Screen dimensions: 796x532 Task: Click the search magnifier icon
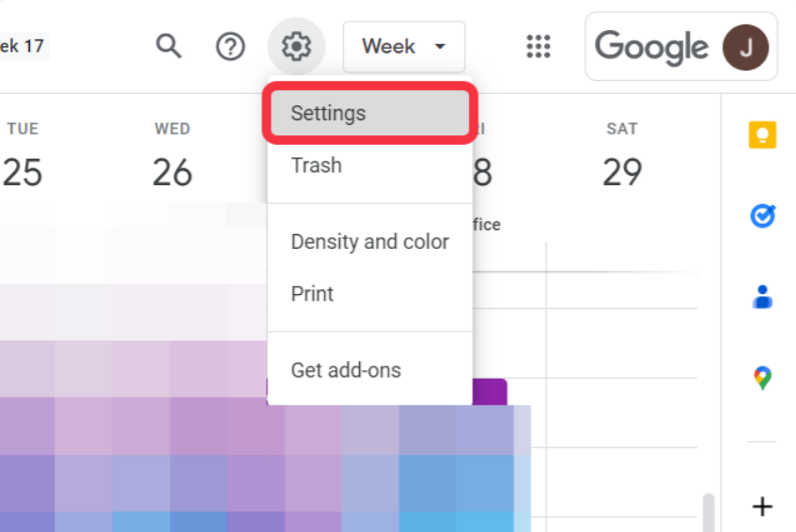[x=168, y=46]
